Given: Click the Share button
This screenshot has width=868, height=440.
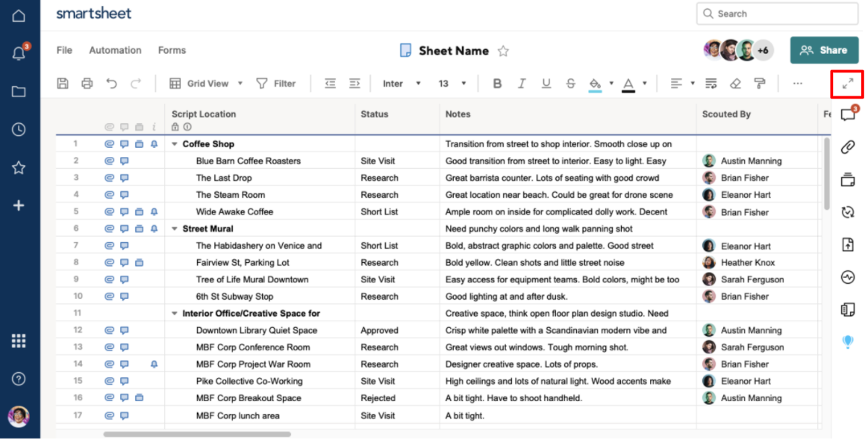Looking at the screenshot, I should (x=824, y=51).
